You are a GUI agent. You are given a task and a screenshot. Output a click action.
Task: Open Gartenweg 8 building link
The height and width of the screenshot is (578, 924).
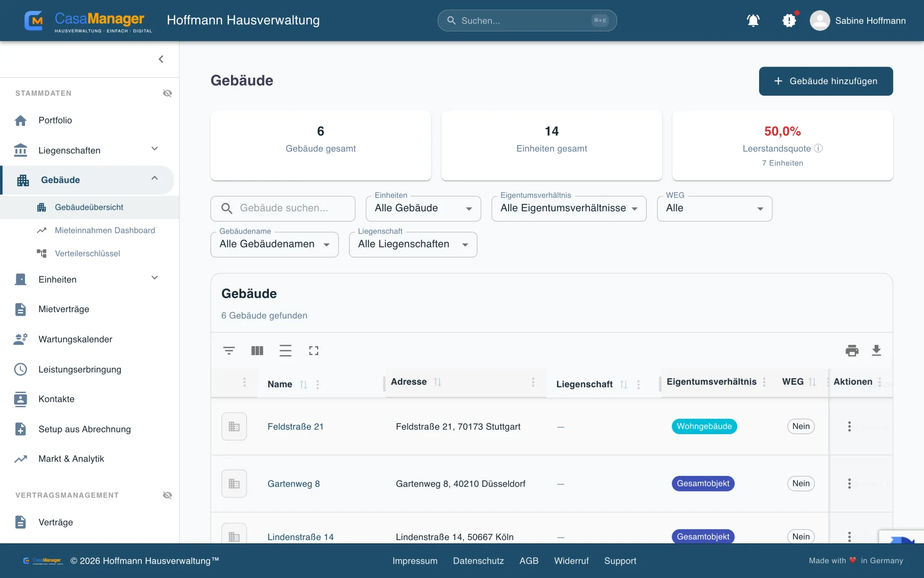tap(294, 484)
